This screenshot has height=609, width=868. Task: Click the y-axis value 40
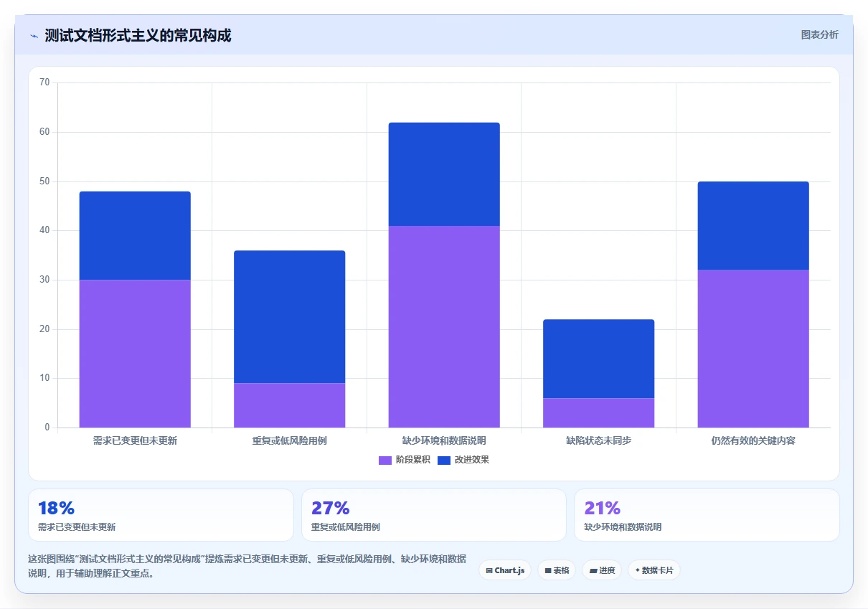click(x=45, y=230)
